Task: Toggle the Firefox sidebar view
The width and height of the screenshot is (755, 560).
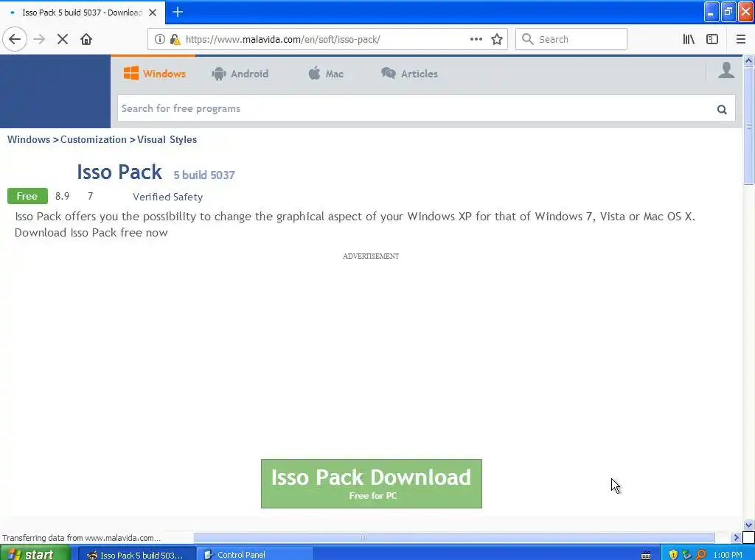Action: [712, 40]
